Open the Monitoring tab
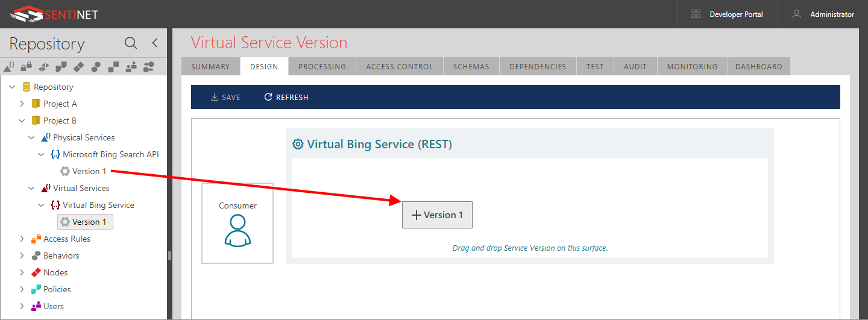The height and width of the screenshot is (320, 868). (x=692, y=66)
